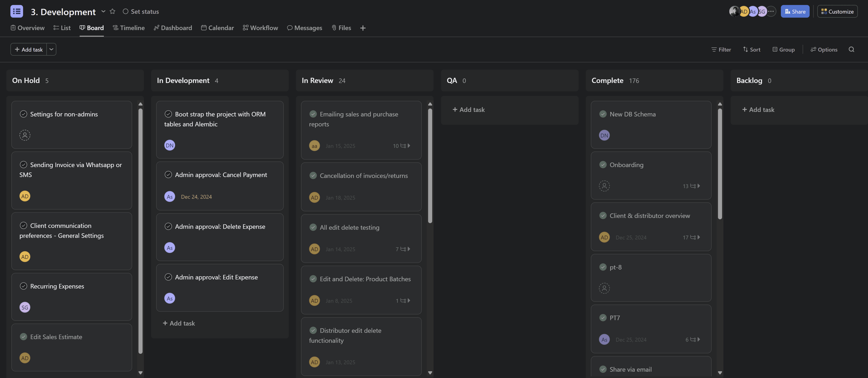The height and width of the screenshot is (378, 868).
Task: Click Set status circle
Action: (125, 11)
